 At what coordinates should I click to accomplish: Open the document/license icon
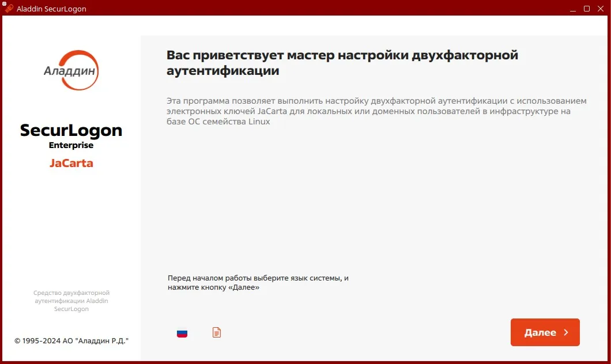point(217,332)
